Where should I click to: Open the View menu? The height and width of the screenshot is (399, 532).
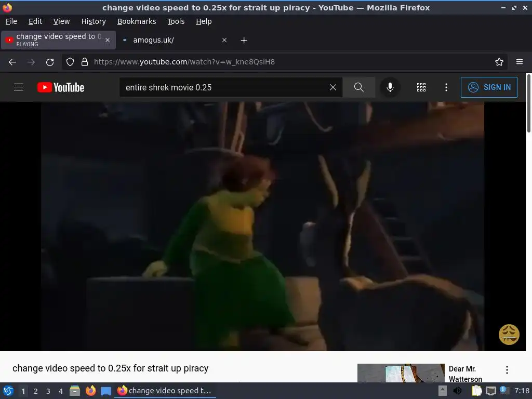pos(61,21)
